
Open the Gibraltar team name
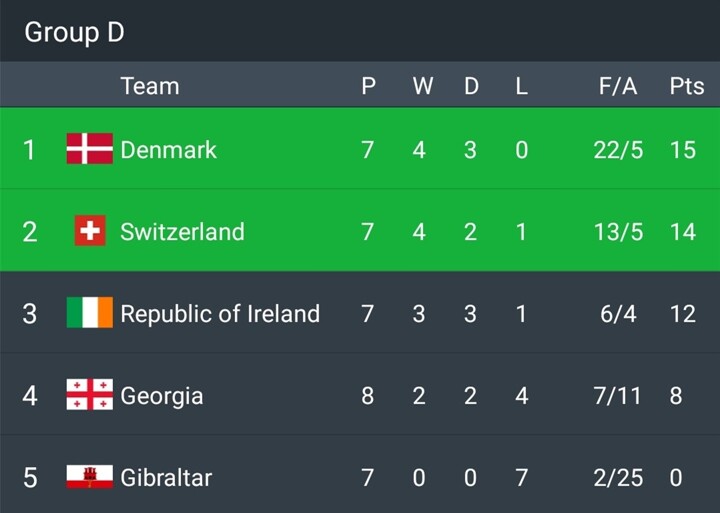coord(166,478)
